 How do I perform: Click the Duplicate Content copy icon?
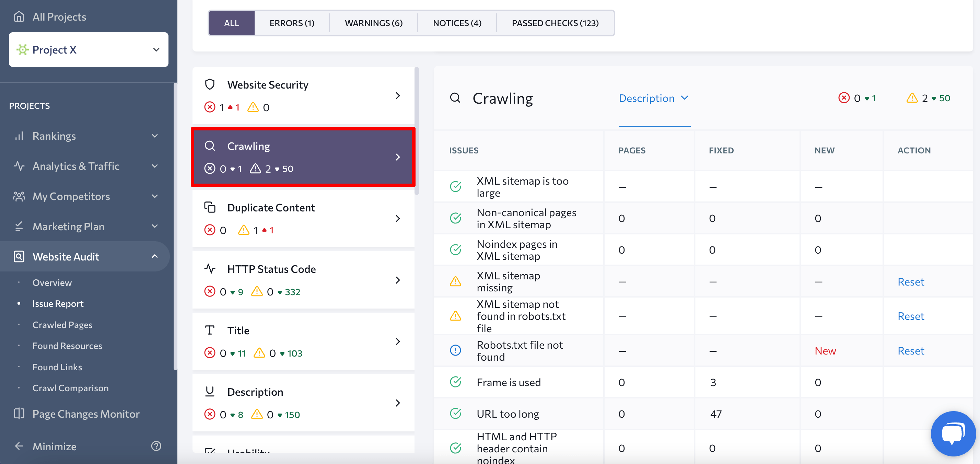coord(211,207)
